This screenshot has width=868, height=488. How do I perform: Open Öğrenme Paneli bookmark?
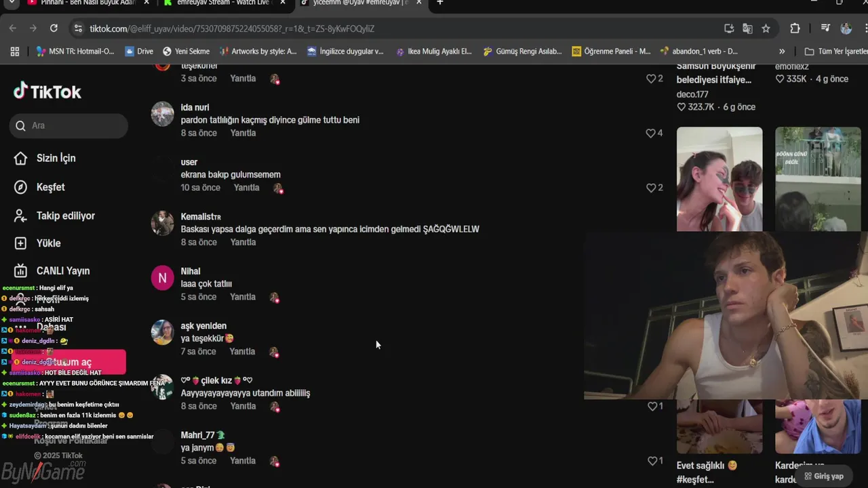pyautogui.click(x=611, y=52)
